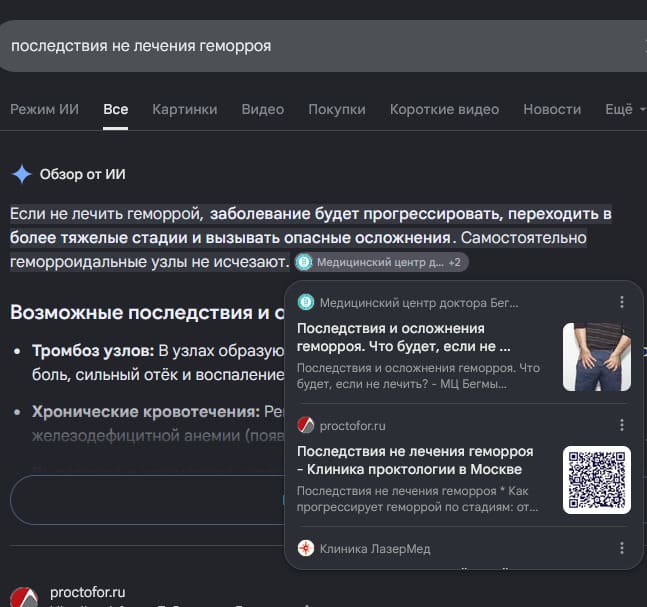Open three-dot menu for Клиника ЛазерМед source
Viewport: 647px width, 607px height.
point(622,548)
